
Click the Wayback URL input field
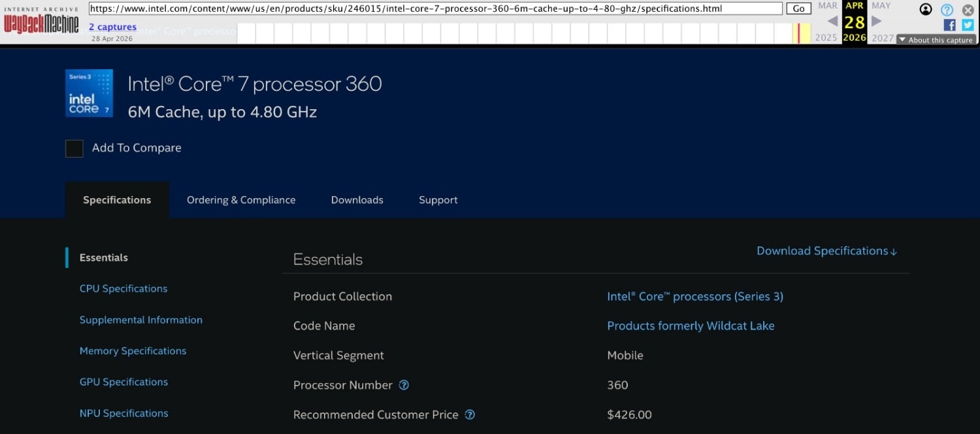[x=436, y=8]
